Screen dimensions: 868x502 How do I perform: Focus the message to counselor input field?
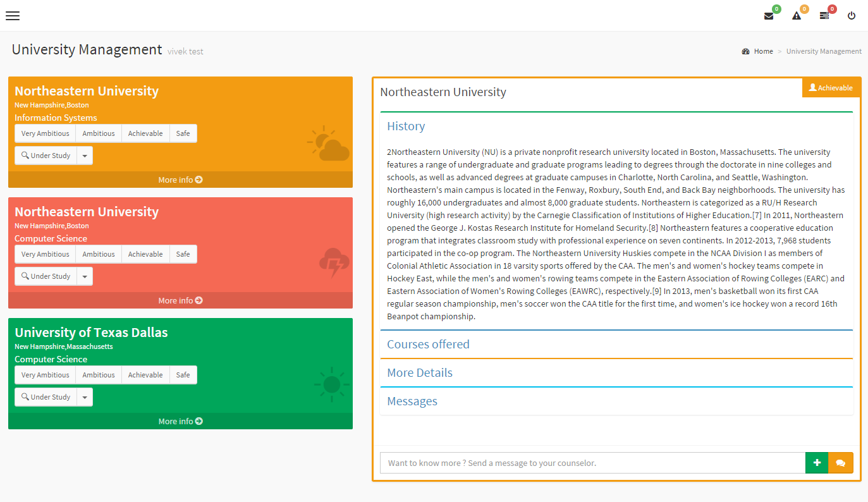pos(592,463)
